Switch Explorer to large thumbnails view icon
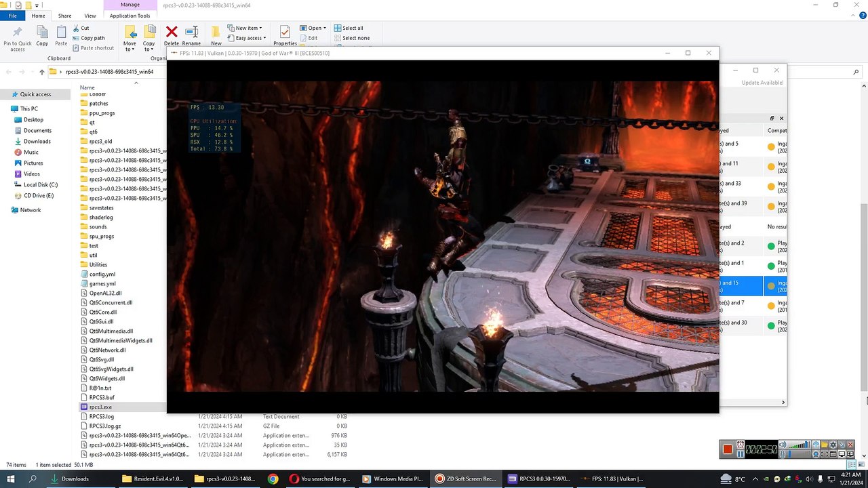The height and width of the screenshot is (488, 868). tap(861, 464)
